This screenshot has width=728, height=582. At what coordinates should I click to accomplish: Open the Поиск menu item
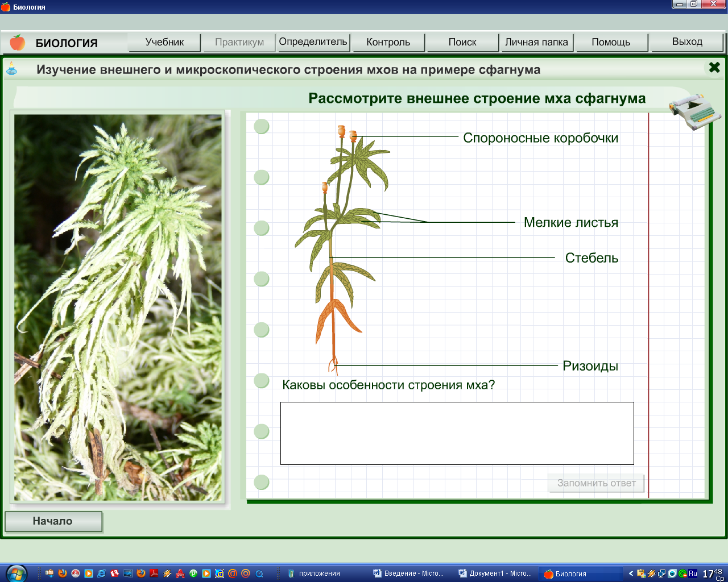pos(462,42)
